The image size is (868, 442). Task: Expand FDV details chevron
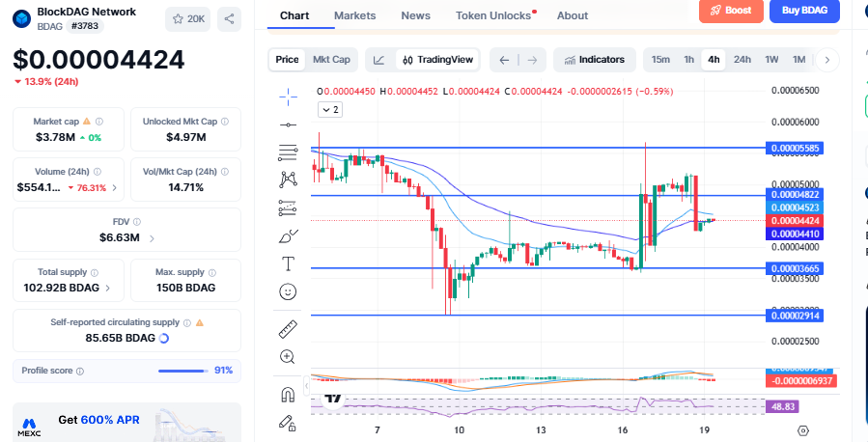(152, 238)
